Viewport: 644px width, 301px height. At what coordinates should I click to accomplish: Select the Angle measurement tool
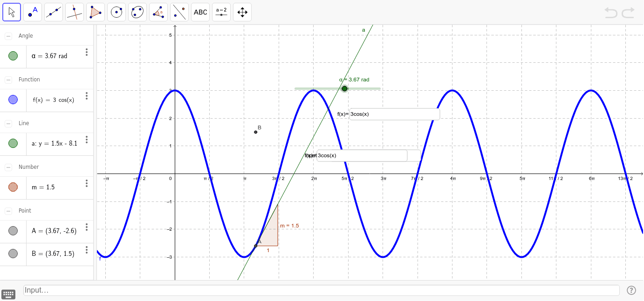[x=158, y=12]
